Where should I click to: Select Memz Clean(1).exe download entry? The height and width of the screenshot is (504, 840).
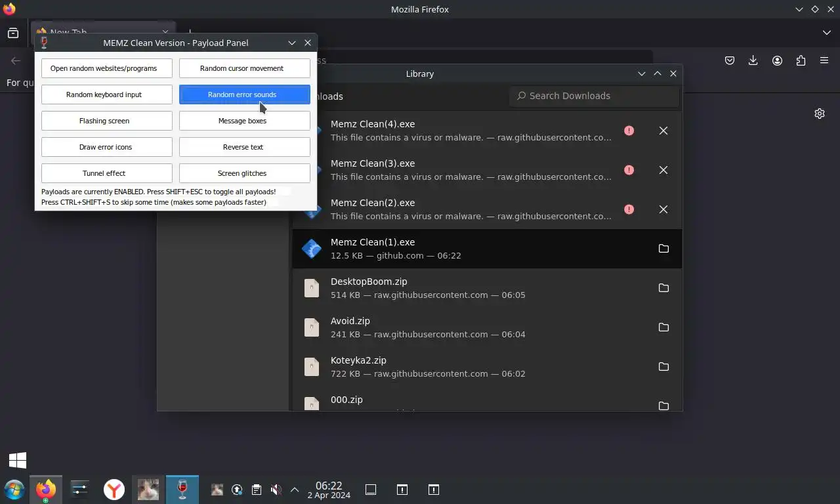pyautogui.click(x=487, y=249)
